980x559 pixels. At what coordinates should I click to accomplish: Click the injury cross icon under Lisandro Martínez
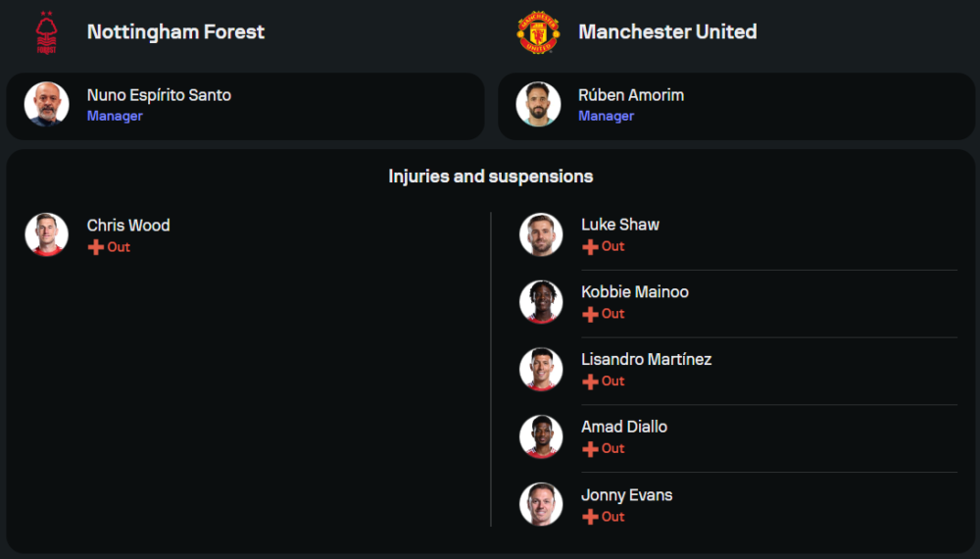click(x=590, y=381)
